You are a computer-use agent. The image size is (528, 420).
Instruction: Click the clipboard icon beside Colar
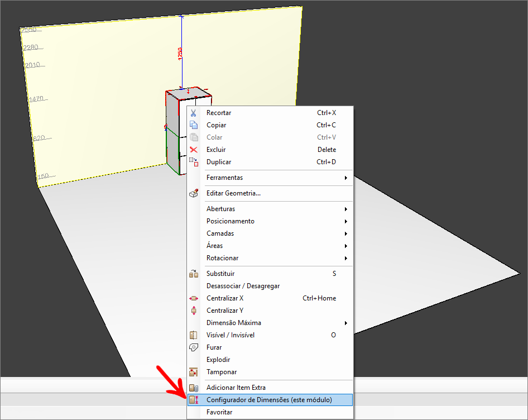[194, 137]
